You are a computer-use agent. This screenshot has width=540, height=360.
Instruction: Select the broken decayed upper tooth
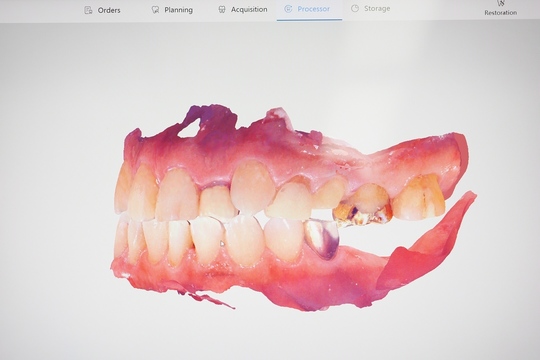[x=363, y=206]
